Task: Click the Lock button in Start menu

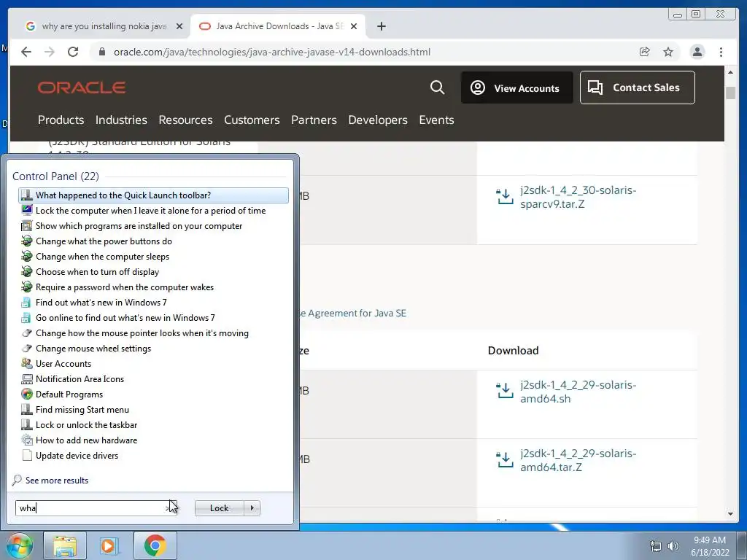Action: [219, 508]
